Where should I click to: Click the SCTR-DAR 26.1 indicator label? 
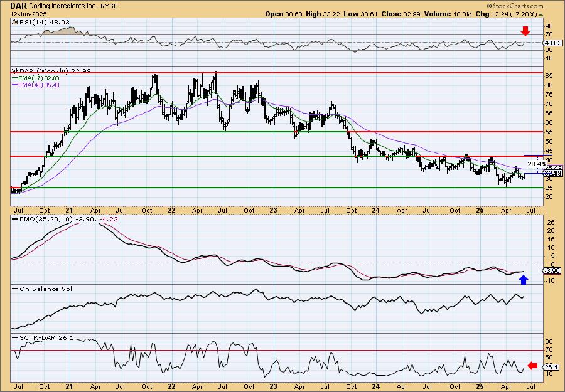coord(46,337)
